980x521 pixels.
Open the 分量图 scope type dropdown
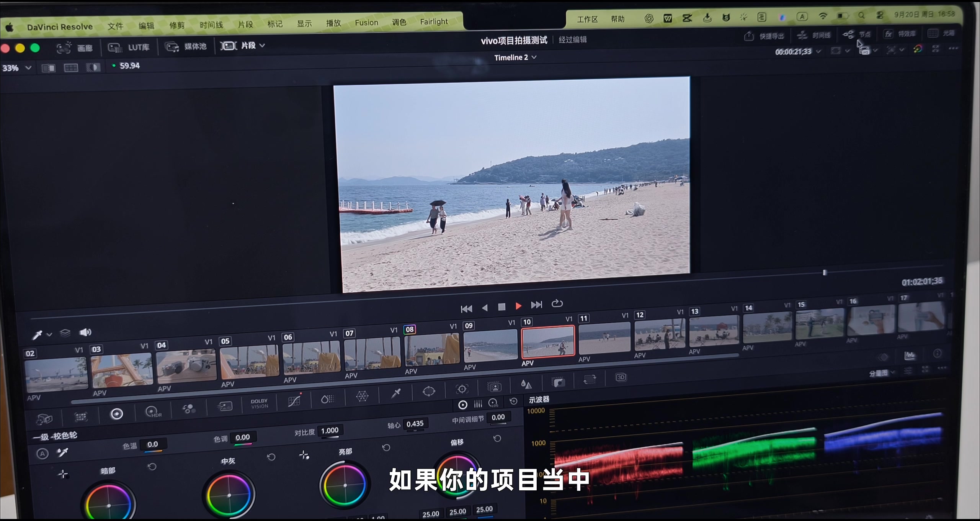[x=882, y=373]
